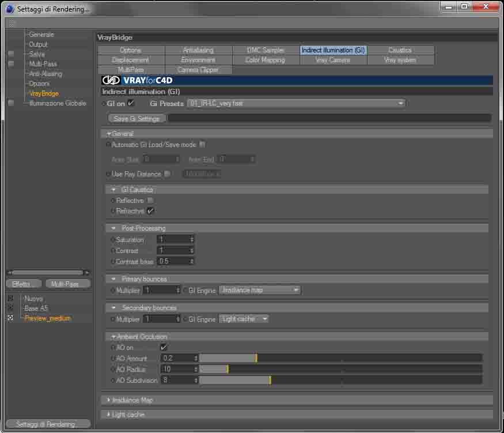Click the Saturation stepper arrows
Image resolution: width=504 pixels, height=433 pixels.
coord(192,239)
